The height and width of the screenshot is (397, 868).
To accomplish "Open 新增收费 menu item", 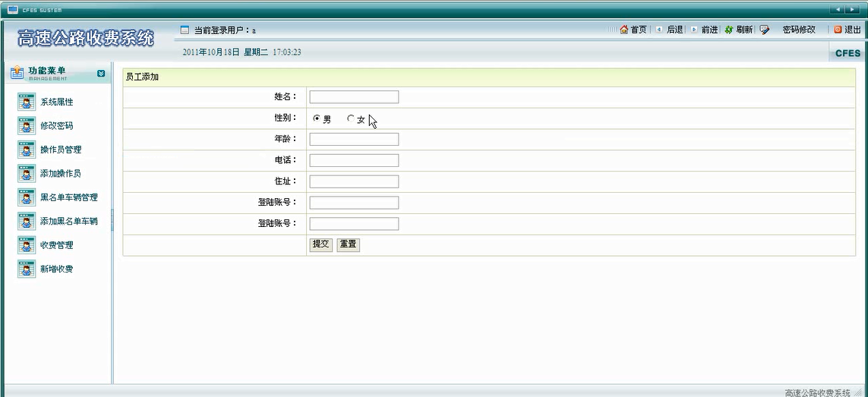I will pyautogui.click(x=56, y=269).
